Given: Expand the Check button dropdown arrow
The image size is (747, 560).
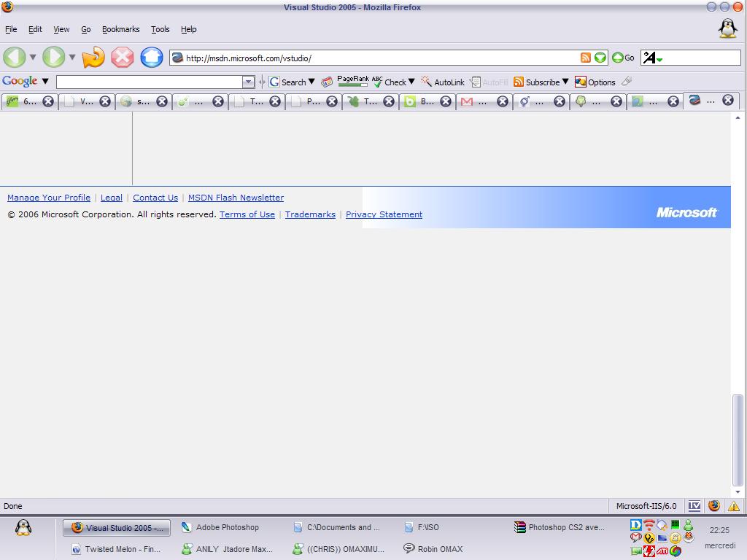Looking at the screenshot, I should (x=411, y=82).
